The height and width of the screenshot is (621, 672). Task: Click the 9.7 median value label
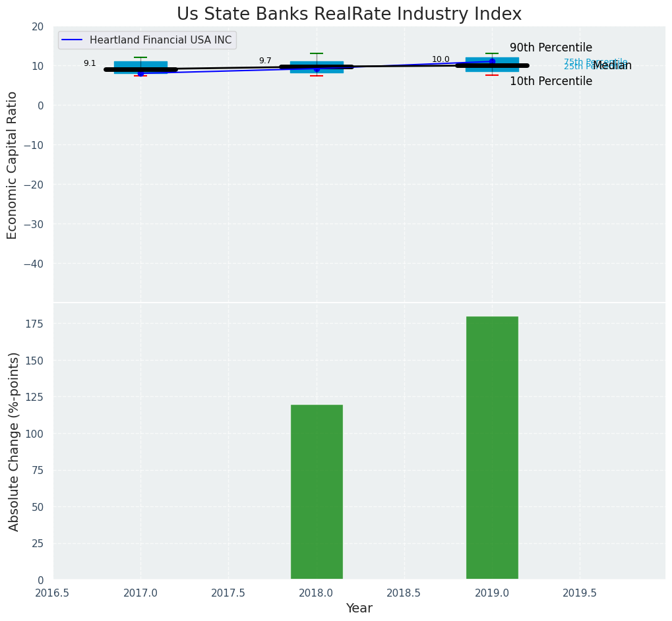point(265,61)
